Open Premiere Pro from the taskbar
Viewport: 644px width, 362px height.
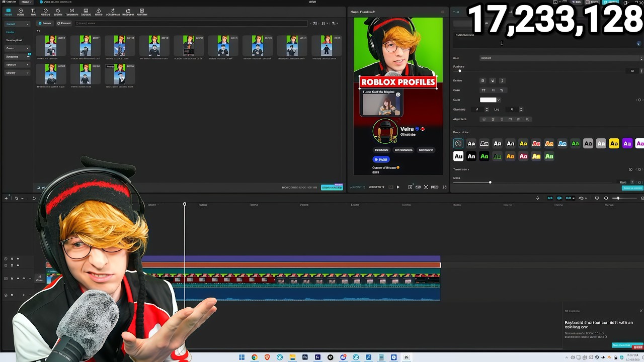pos(317,357)
